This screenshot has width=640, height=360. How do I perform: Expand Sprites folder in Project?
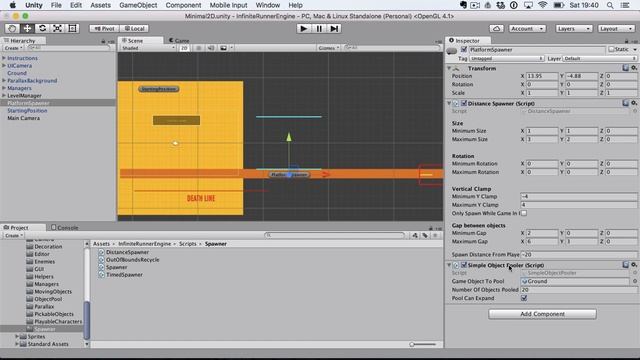17,336
